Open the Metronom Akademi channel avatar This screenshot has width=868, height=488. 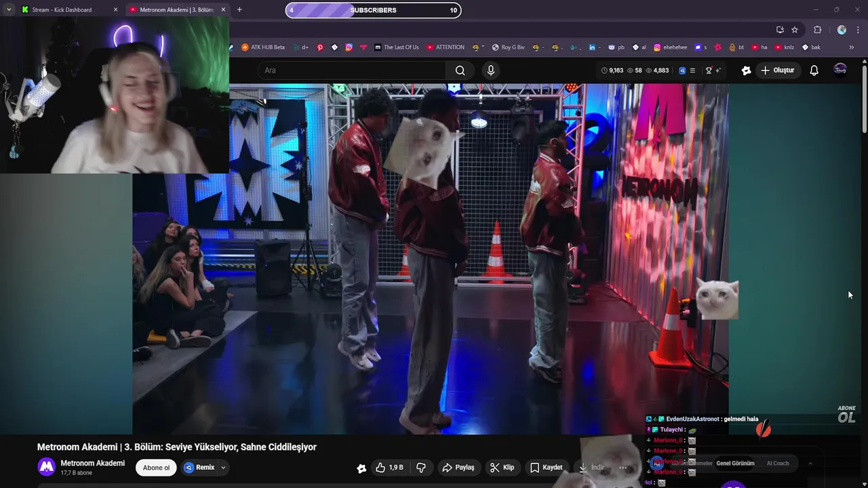click(46, 467)
